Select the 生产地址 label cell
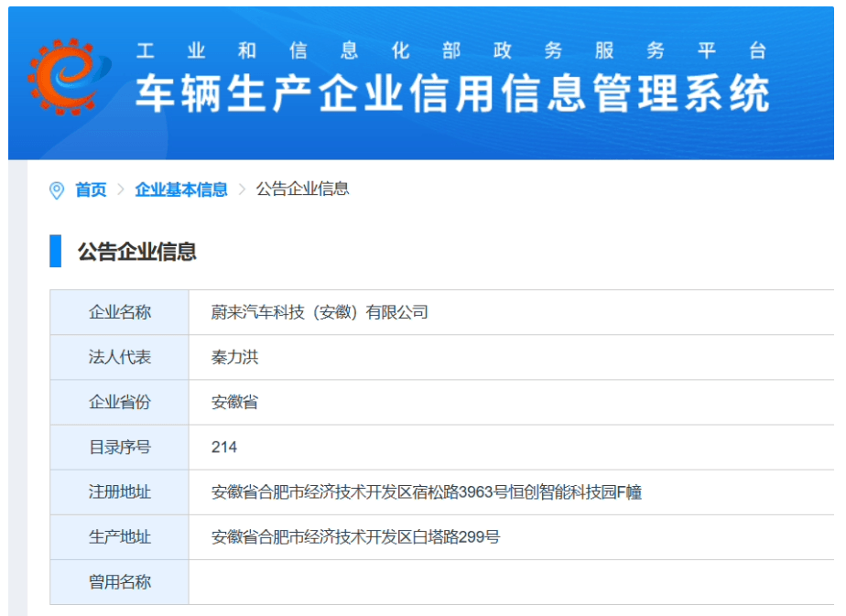 click(x=119, y=537)
